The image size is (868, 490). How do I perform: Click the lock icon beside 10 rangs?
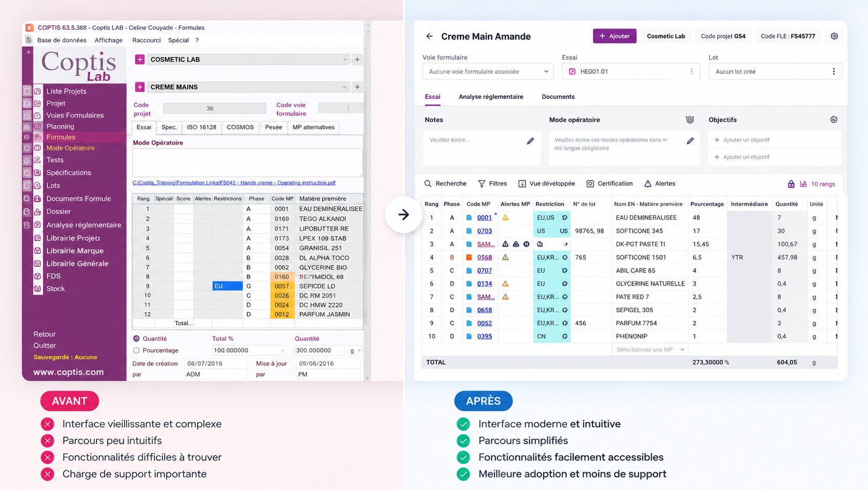point(791,184)
